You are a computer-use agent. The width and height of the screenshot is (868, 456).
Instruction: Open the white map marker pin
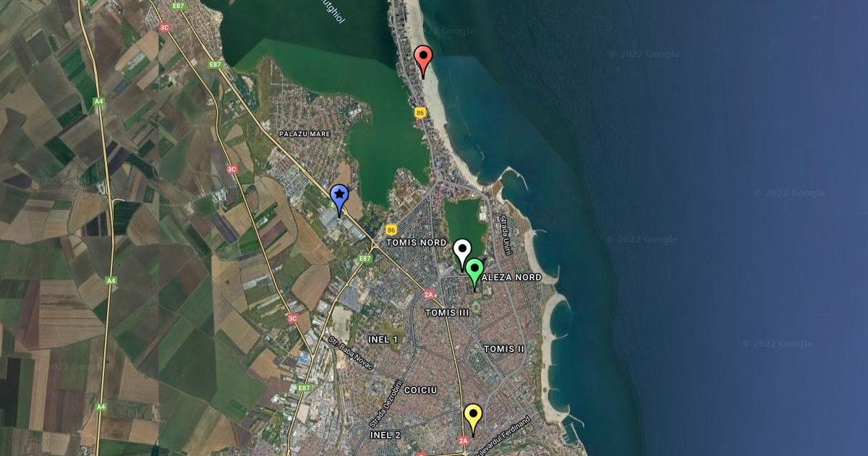462,256
